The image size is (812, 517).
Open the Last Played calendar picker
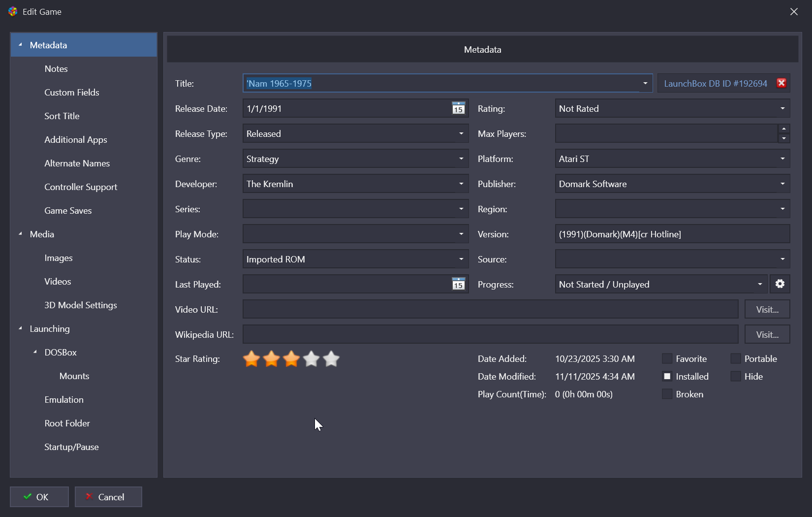tap(458, 285)
